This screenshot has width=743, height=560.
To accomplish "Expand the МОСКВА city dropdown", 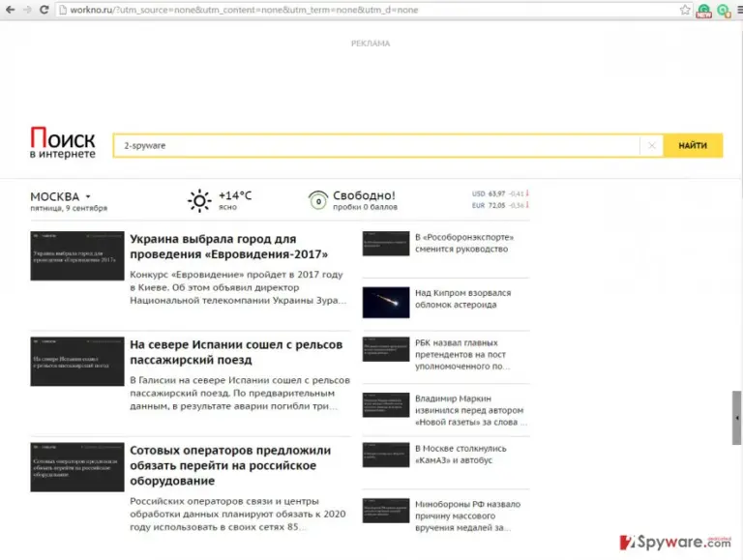I will click(61, 196).
